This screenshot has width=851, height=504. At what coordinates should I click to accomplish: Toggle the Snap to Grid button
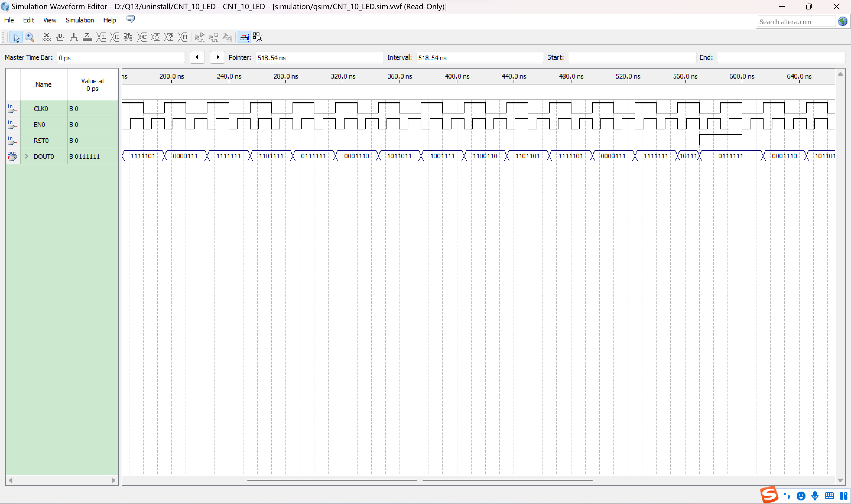pos(257,37)
